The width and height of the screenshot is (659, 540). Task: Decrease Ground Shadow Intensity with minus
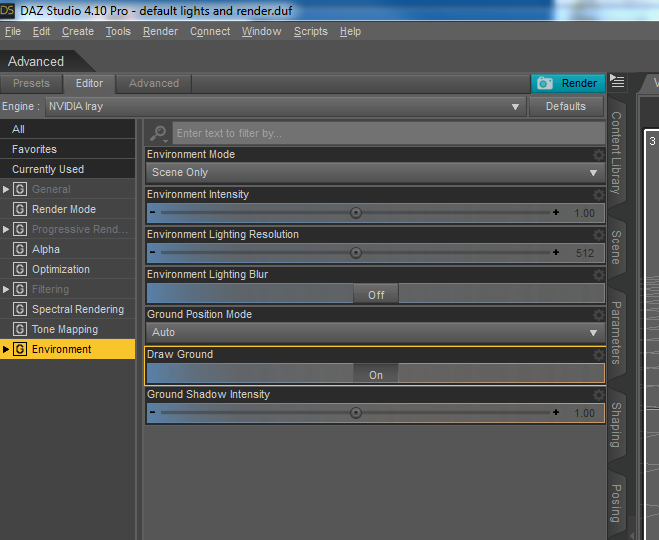pos(153,413)
